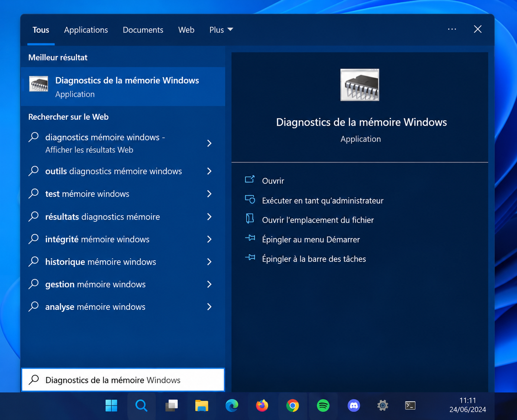Click the memory chip icon in best result
The height and width of the screenshot is (420, 517).
39,84
